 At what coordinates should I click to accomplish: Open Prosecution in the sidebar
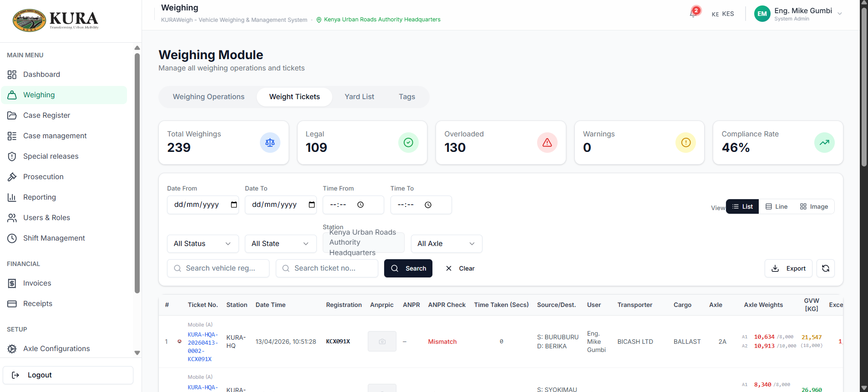64,177
